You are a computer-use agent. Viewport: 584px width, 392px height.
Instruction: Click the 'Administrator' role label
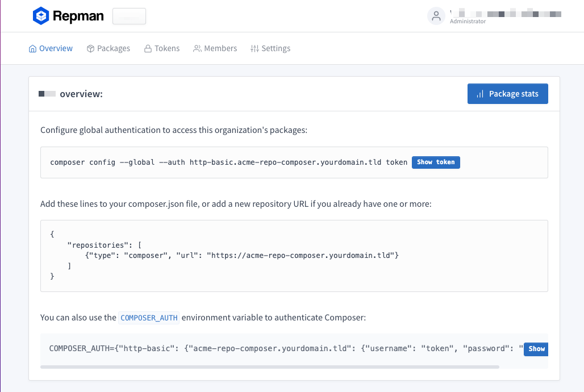point(468,21)
